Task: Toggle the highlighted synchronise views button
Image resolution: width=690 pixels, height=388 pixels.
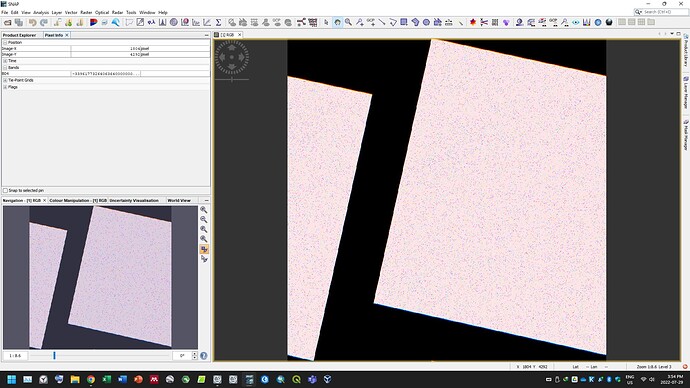Action: (x=204, y=249)
